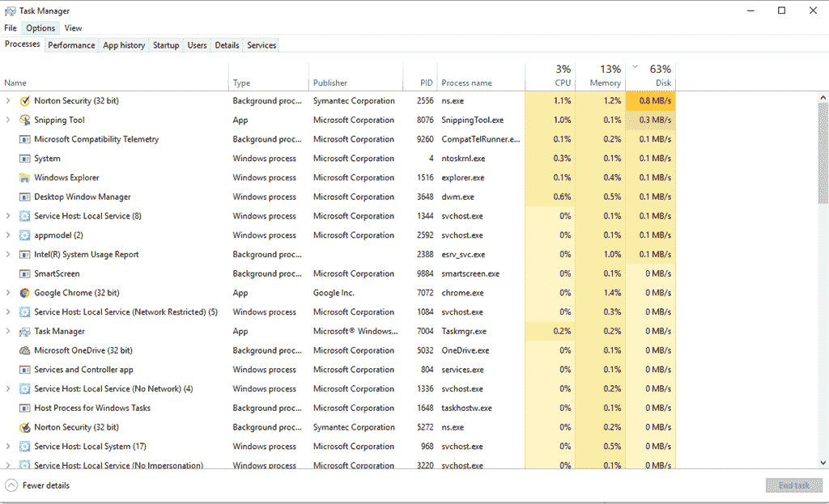Click the first Norton Security icon with PID 2556

(x=24, y=101)
